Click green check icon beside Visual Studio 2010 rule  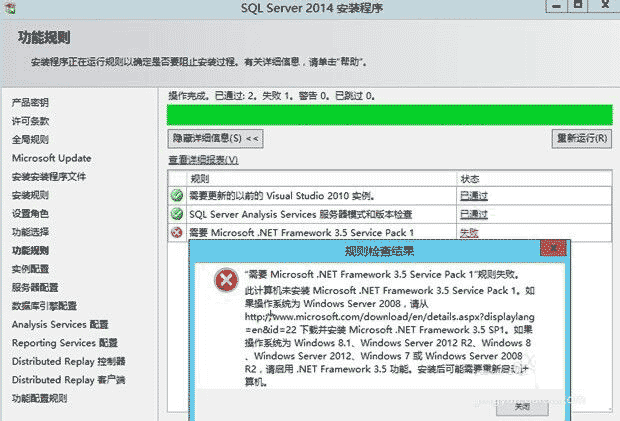click(x=177, y=196)
